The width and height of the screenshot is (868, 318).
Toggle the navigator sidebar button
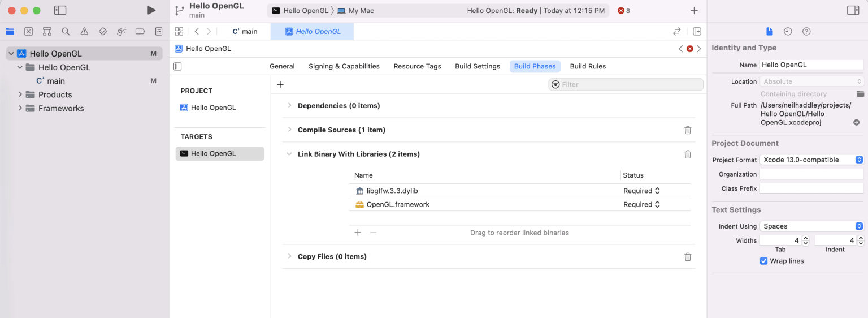(x=60, y=10)
